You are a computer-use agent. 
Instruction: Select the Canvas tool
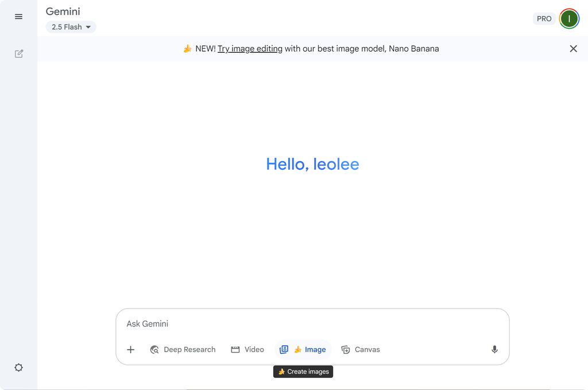point(361,349)
